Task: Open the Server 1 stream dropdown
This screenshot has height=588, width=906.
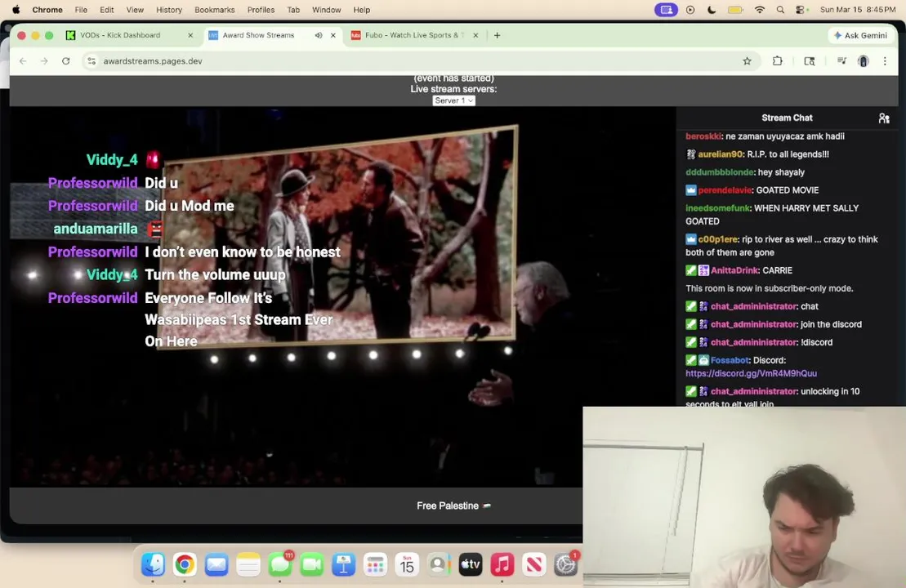Action: click(453, 100)
